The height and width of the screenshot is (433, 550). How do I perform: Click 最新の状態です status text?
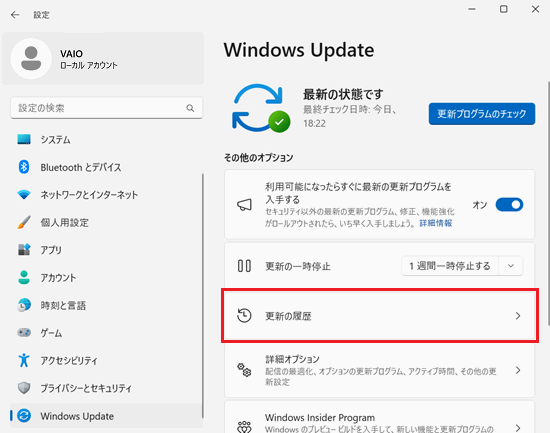click(x=343, y=94)
